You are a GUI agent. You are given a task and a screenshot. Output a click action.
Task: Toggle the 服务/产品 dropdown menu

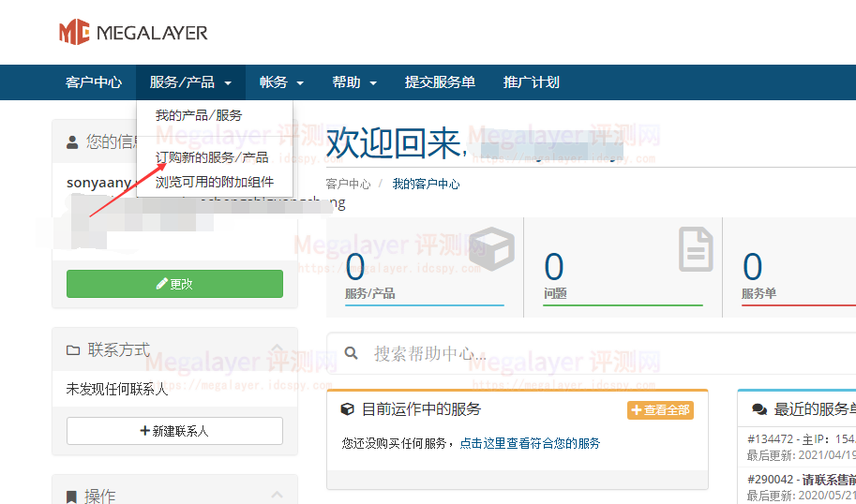[190, 82]
